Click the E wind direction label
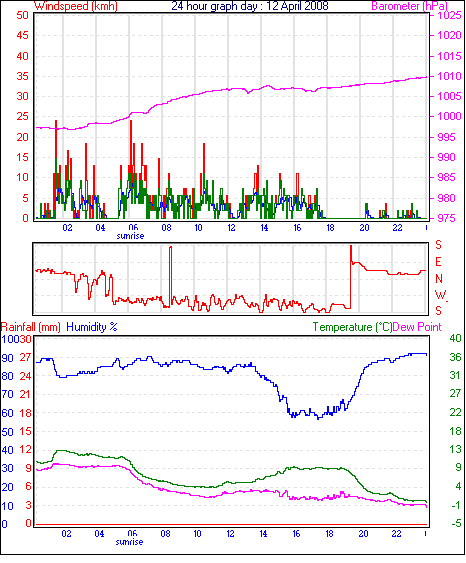Screen dimensions: 466x563 [x=438, y=262]
